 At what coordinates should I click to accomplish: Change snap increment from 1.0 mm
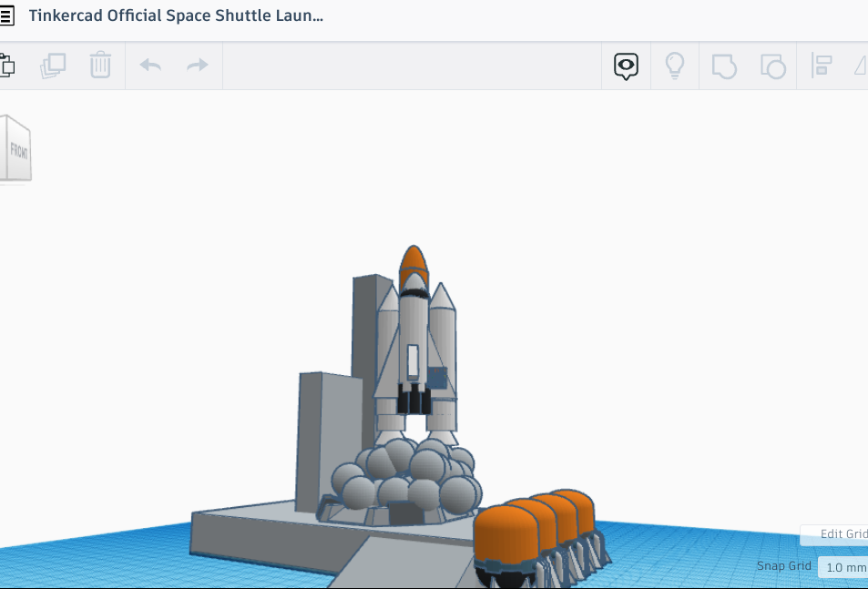pyautogui.click(x=843, y=566)
